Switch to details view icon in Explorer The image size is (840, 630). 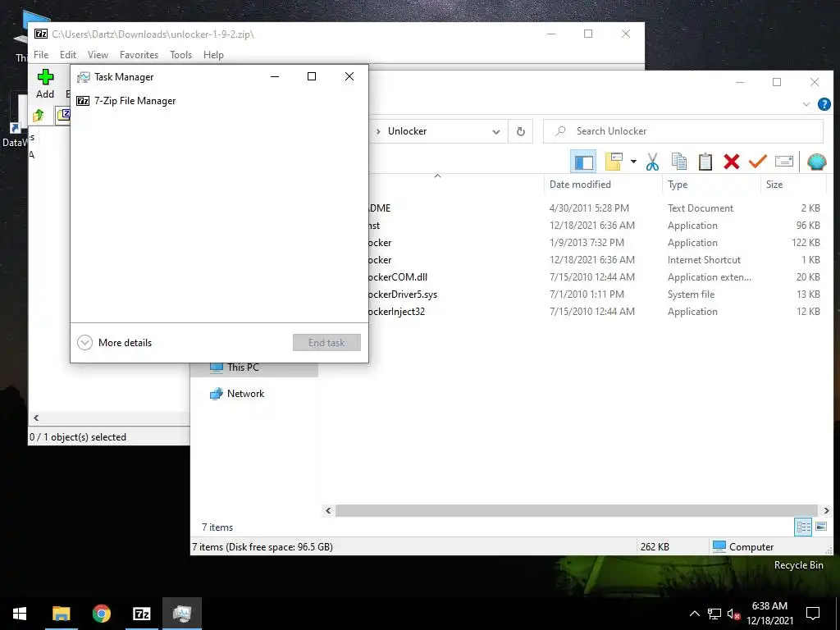pyautogui.click(x=804, y=527)
